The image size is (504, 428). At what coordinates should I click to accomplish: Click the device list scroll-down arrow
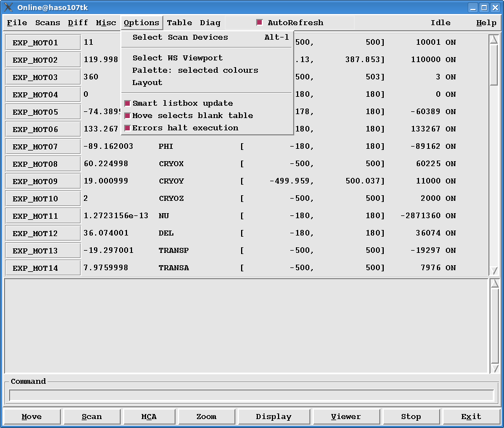pyautogui.click(x=494, y=271)
